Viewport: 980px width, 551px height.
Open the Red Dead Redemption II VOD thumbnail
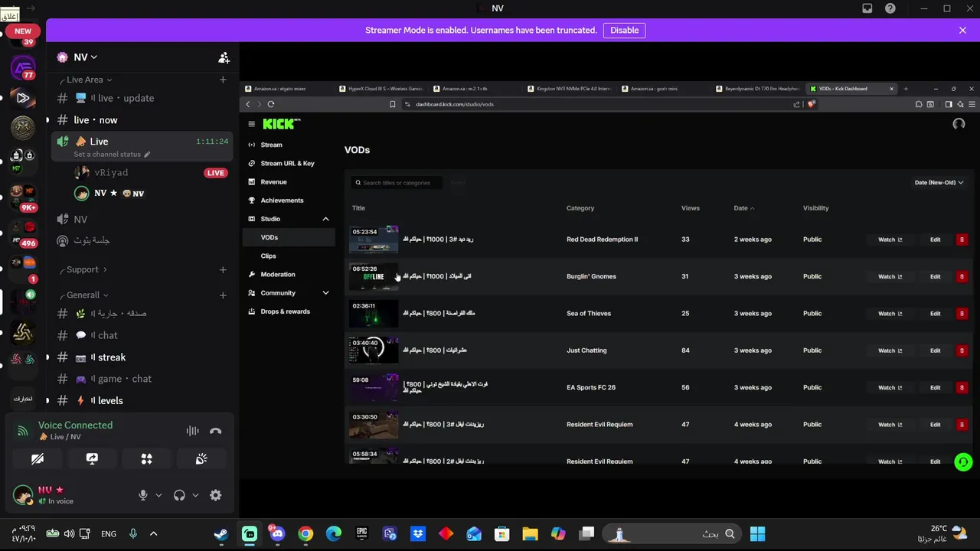coord(374,240)
